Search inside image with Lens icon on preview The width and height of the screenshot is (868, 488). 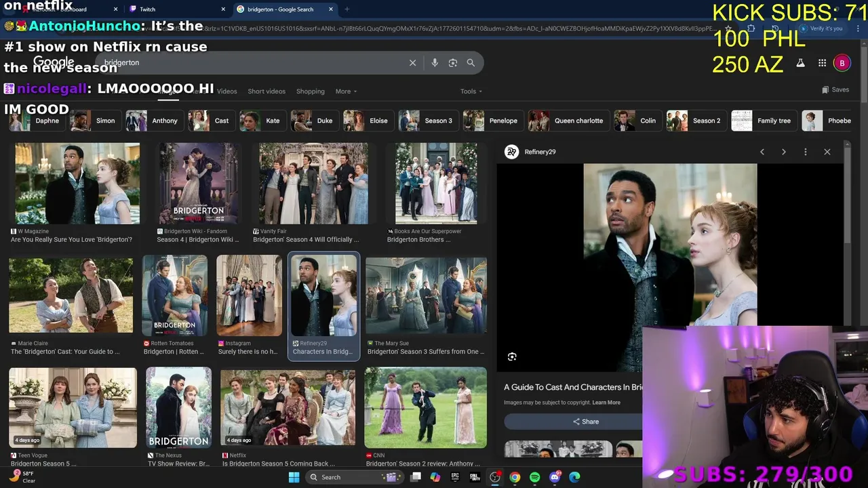pos(512,357)
